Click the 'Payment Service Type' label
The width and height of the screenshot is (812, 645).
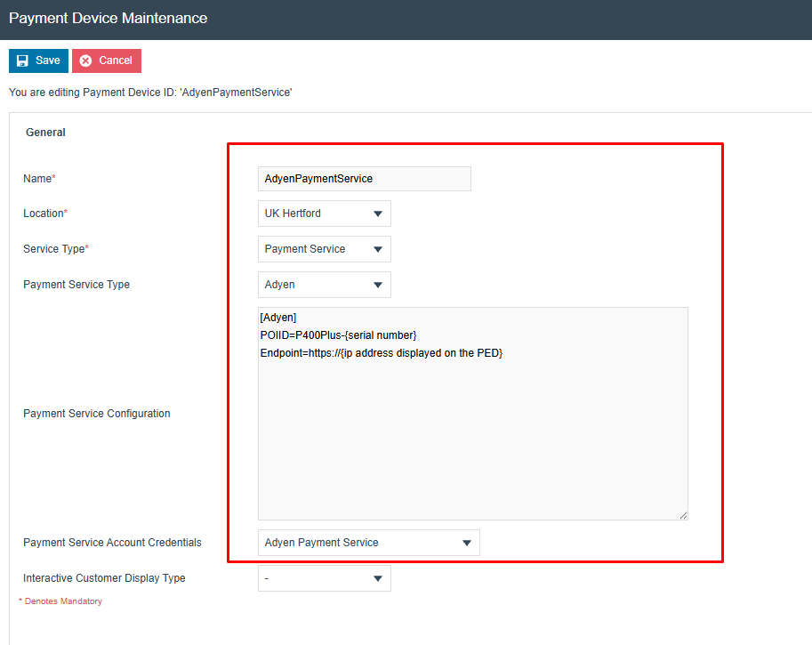[76, 285]
